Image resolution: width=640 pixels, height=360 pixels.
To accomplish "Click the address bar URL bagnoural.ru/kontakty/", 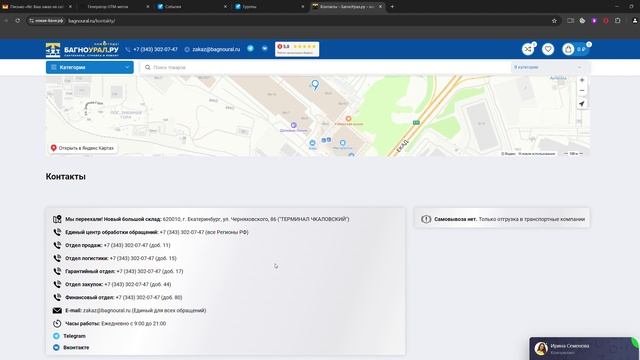I will pos(91,21).
